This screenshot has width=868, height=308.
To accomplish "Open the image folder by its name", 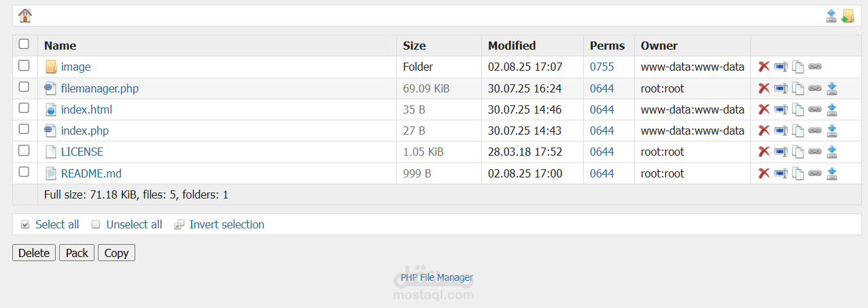I will click(75, 67).
